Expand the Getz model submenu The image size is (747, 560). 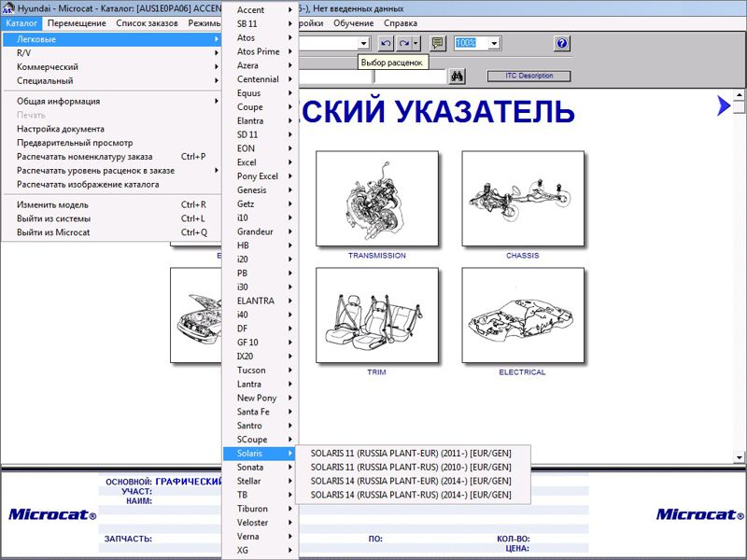coord(261,203)
